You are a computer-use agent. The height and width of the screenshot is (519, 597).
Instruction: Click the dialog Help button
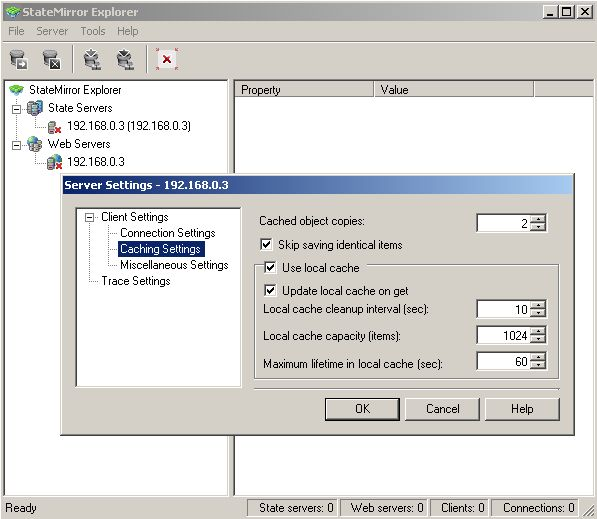(522, 409)
